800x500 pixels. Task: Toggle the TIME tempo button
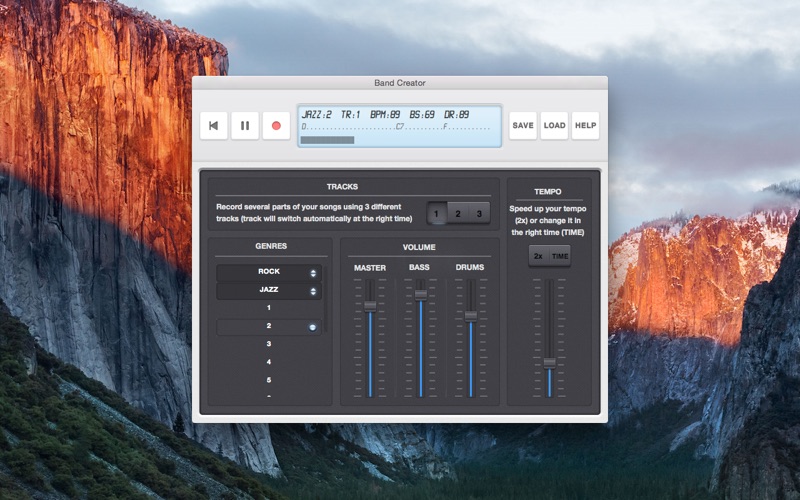[560, 256]
